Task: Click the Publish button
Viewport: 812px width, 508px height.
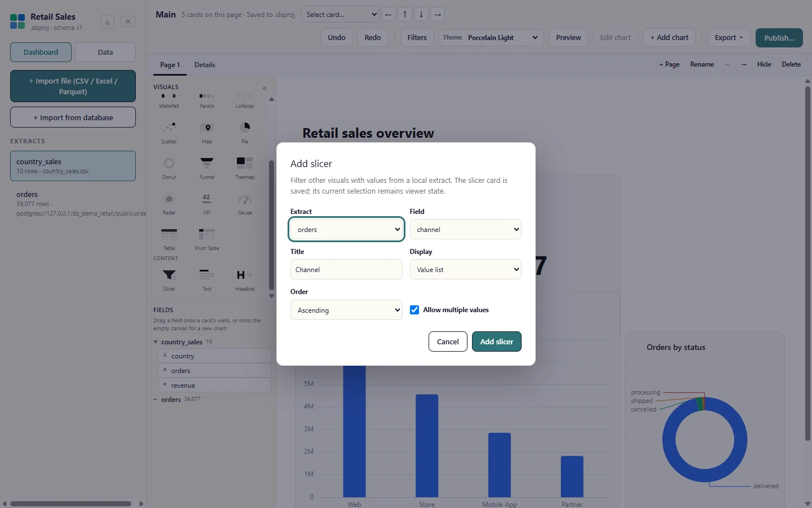Action: (x=779, y=38)
